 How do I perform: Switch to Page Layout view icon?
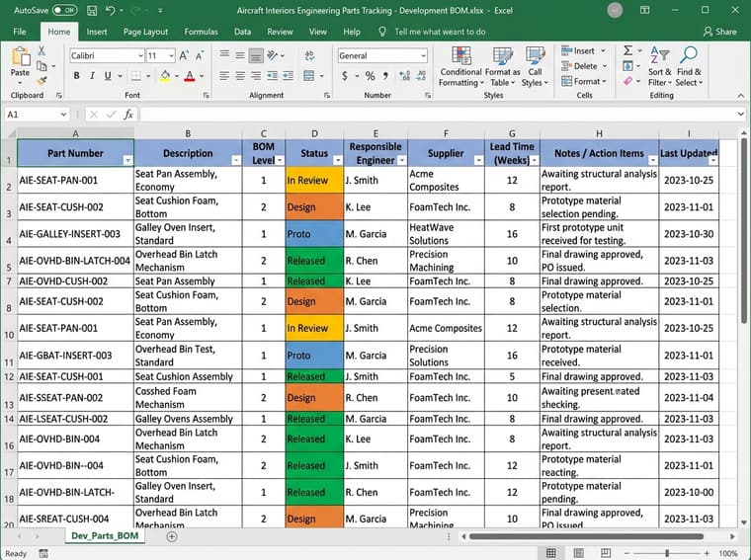pyautogui.click(x=579, y=553)
